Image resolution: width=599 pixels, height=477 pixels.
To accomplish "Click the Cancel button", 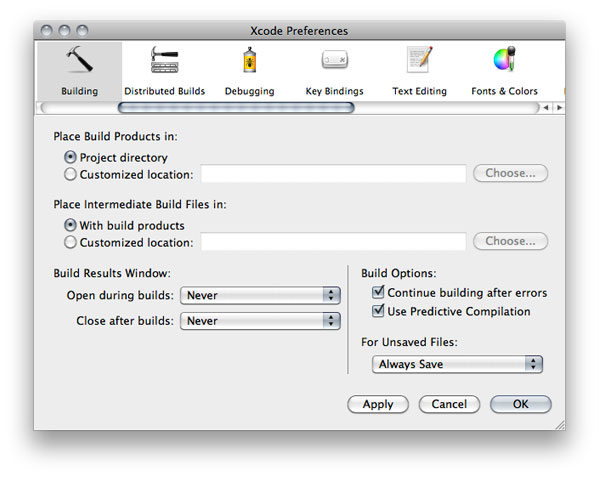I will click(449, 404).
